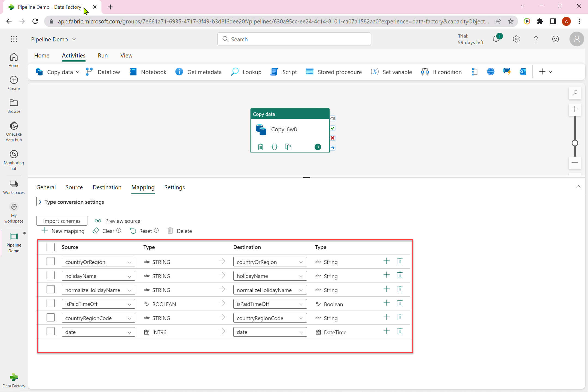The height and width of the screenshot is (392, 588).
Task: Click the Get metadata info icon
Action: [179, 72]
